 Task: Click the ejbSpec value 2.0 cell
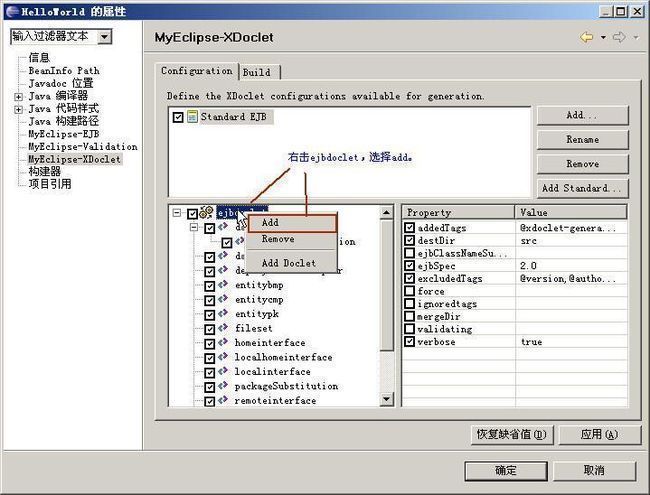pyautogui.click(x=571, y=266)
